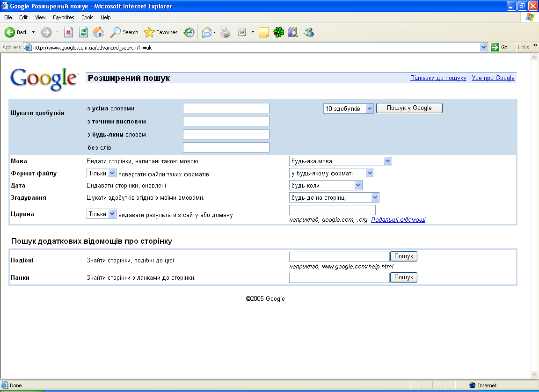This screenshot has height=392, width=539.
Task: Click the Internet zone globe in status bar
Action: (x=472, y=385)
